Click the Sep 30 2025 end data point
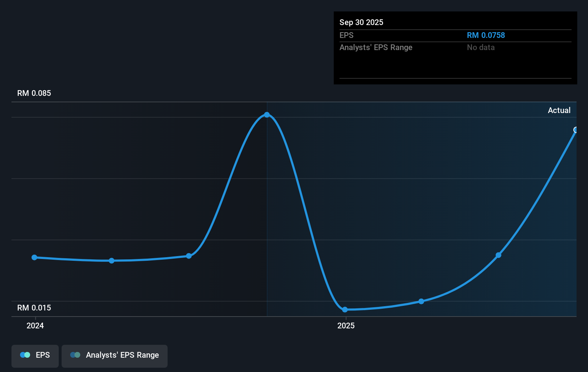This screenshot has height=372, width=588. point(575,130)
